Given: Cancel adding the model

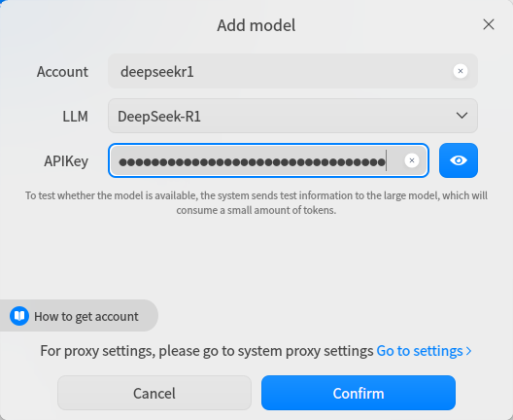Looking at the screenshot, I should click(x=154, y=393).
